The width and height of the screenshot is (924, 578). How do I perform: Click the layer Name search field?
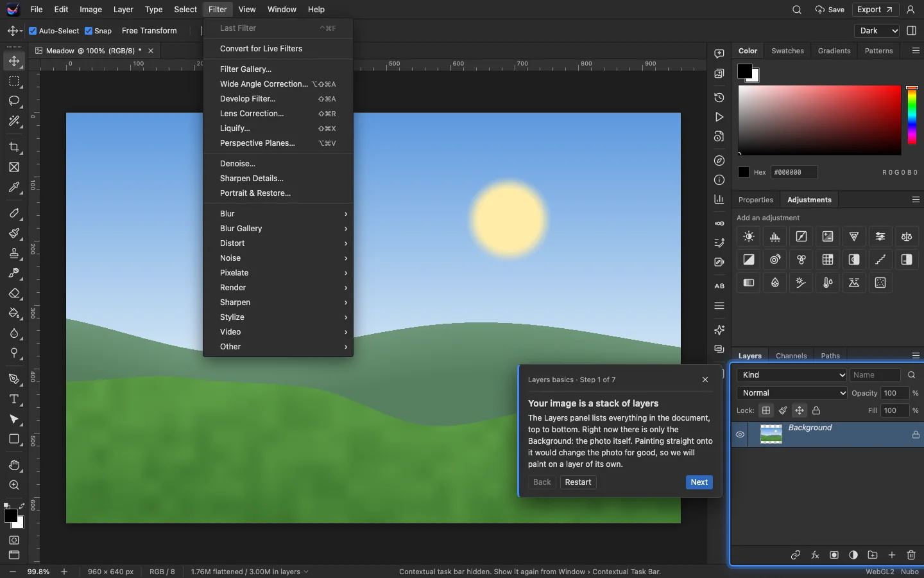point(875,375)
